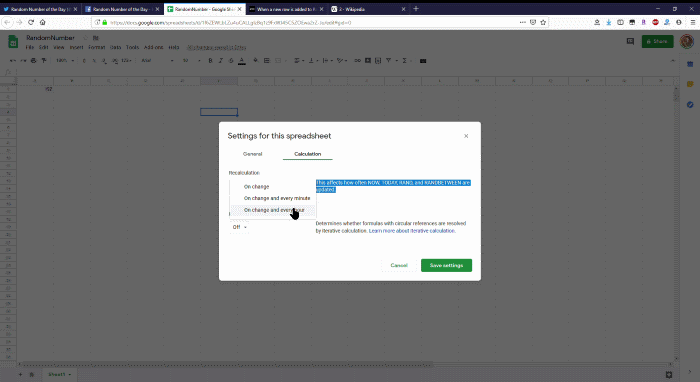Viewport: 700px width, 382px height.
Task: Open the Borders tool
Action: [x=267, y=61]
